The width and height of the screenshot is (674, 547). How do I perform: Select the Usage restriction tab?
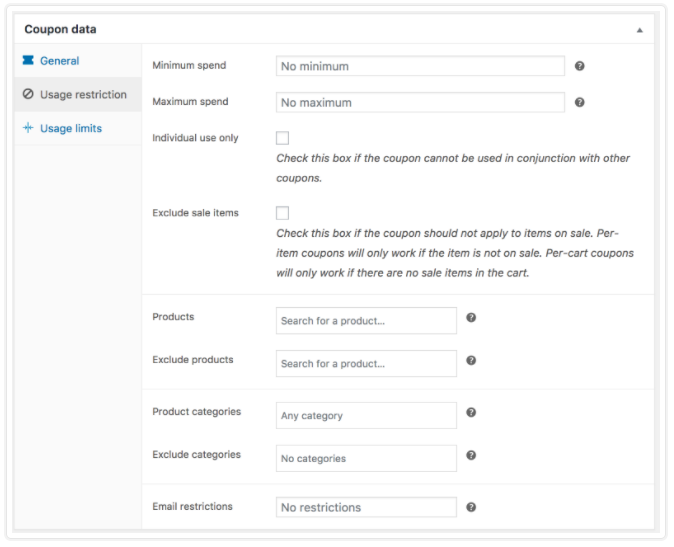coord(82,95)
